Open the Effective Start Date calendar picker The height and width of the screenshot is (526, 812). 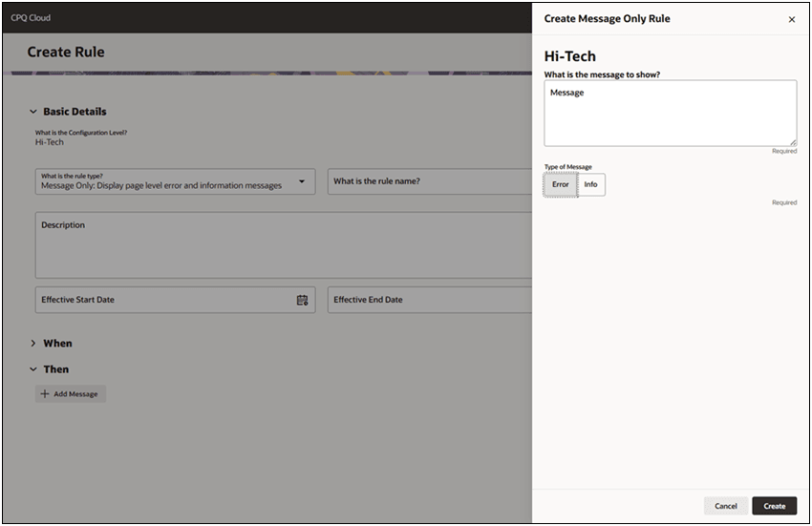(x=303, y=300)
